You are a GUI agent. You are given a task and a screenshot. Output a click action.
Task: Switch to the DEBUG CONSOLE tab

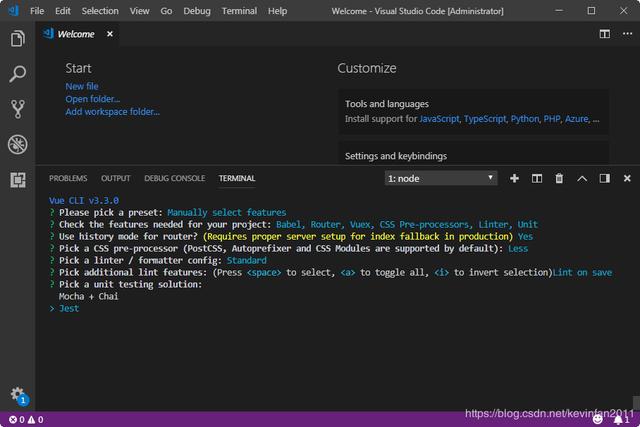[175, 178]
